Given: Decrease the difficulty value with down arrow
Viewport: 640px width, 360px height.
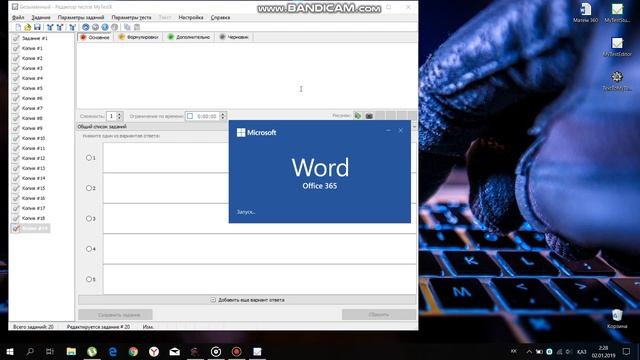Looking at the screenshot, I should 120,118.
